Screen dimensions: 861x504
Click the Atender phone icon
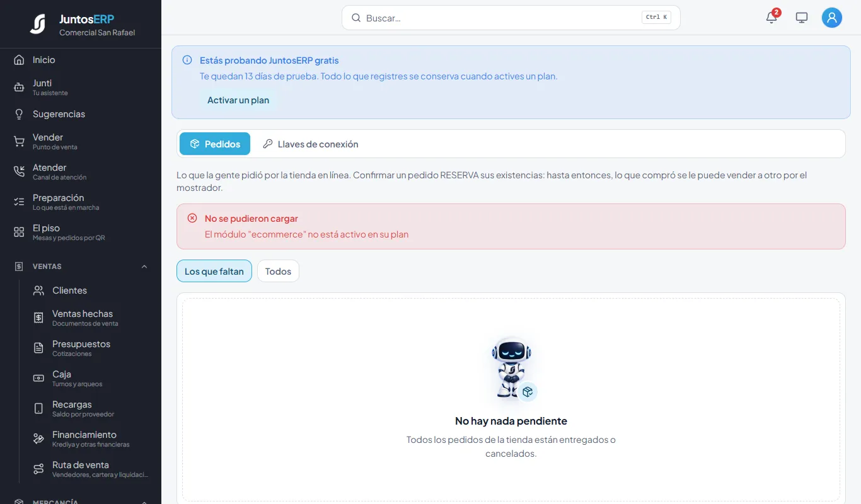[x=19, y=172]
